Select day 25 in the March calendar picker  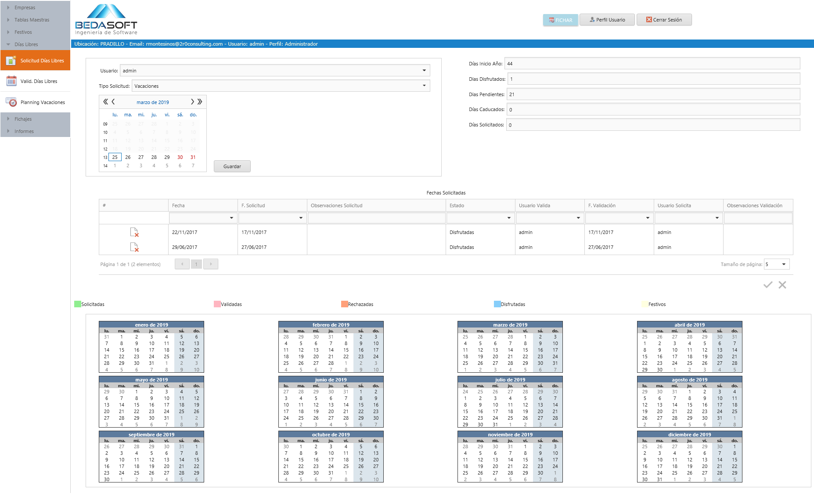[115, 157]
